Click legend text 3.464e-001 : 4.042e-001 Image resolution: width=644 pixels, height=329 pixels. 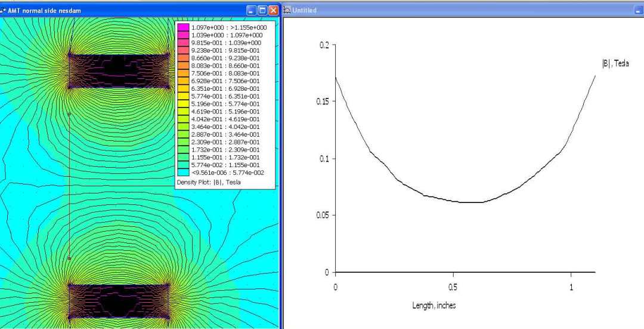225,127
